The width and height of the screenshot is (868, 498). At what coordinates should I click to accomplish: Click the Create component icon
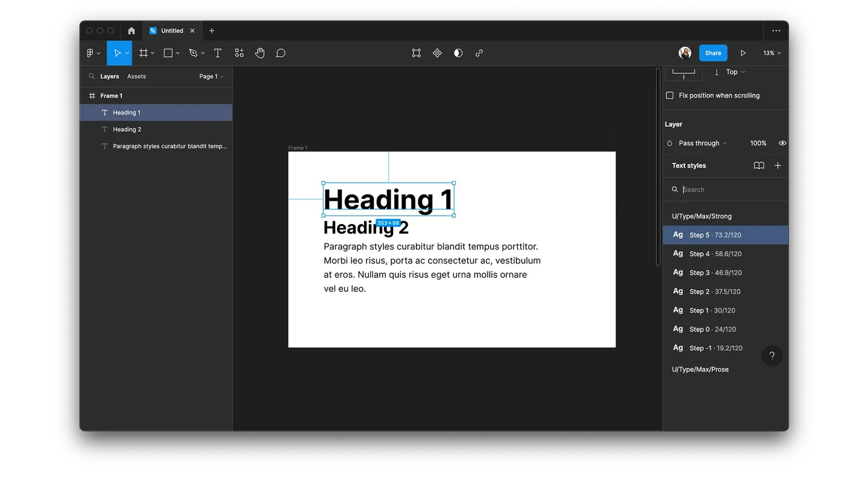[438, 53]
